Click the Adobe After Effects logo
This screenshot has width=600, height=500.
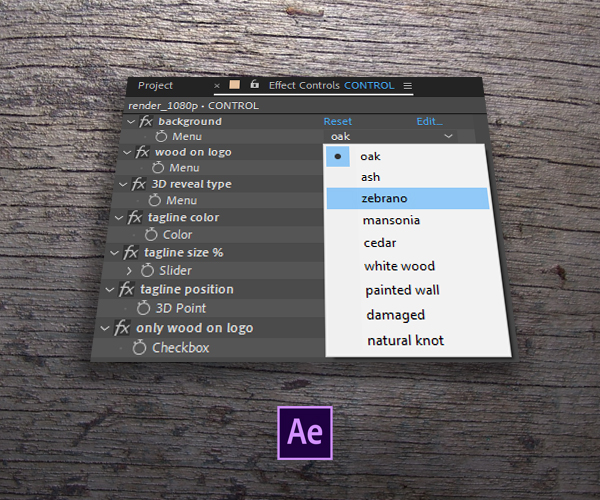pyautogui.click(x=305, y=433)
